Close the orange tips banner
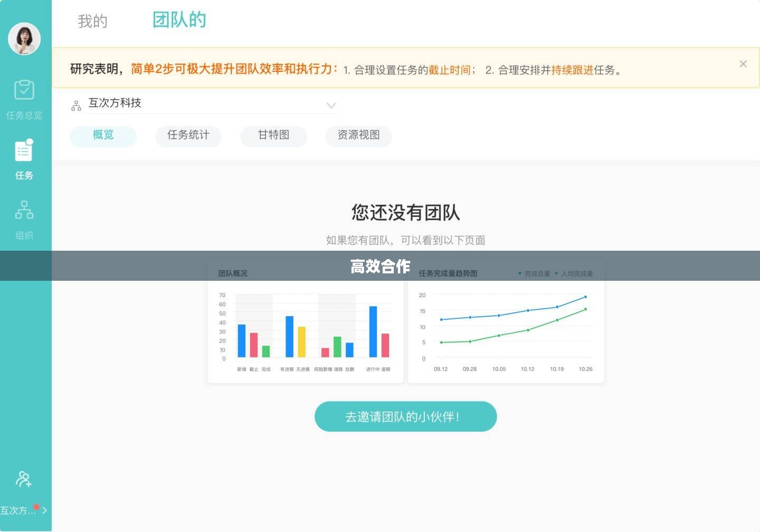This screenshot has height=532, width=760. pyautogui.click(x=743, y=64)
